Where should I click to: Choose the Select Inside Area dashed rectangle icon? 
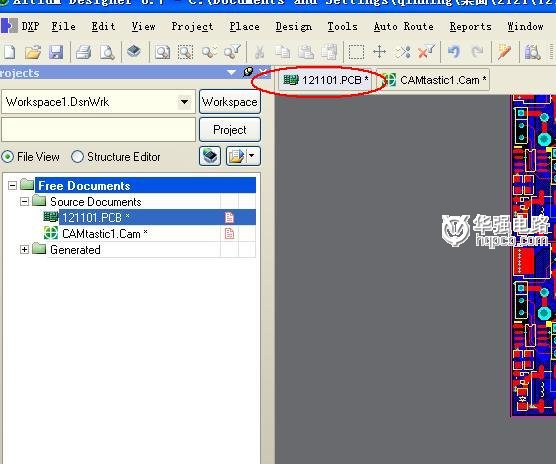[x=356, y=52]
